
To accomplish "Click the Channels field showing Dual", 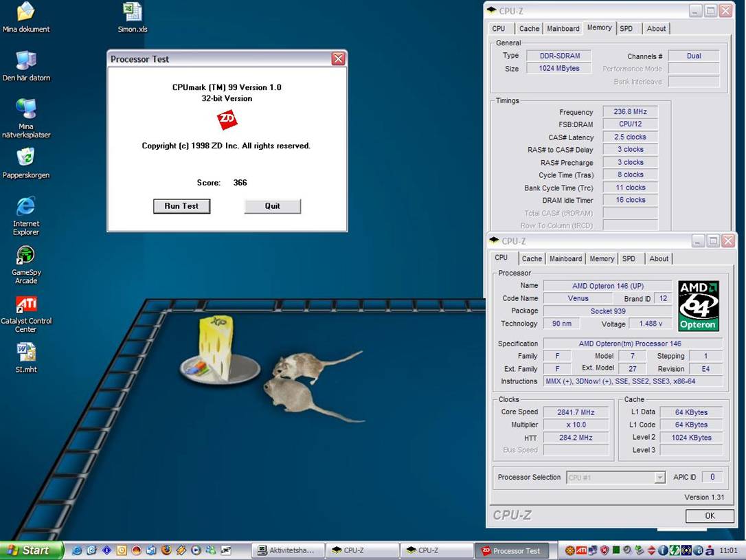I will click(x=694, y=56).
